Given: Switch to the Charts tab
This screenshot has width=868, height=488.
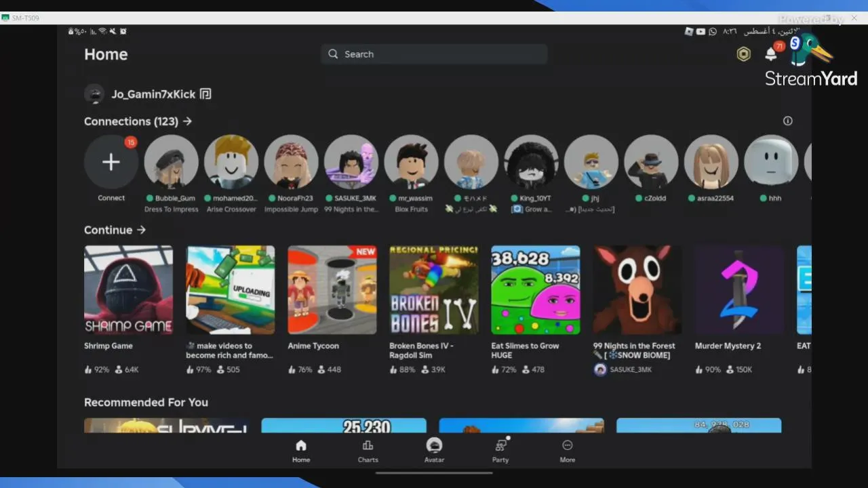Looking at the screenshot, I should coord(368,451).
